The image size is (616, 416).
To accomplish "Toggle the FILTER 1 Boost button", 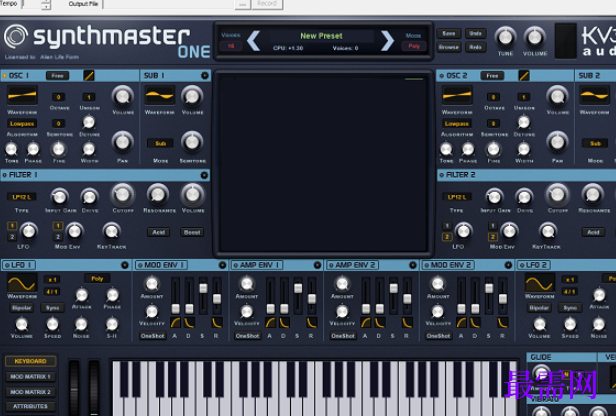I will tap(192, 232).
